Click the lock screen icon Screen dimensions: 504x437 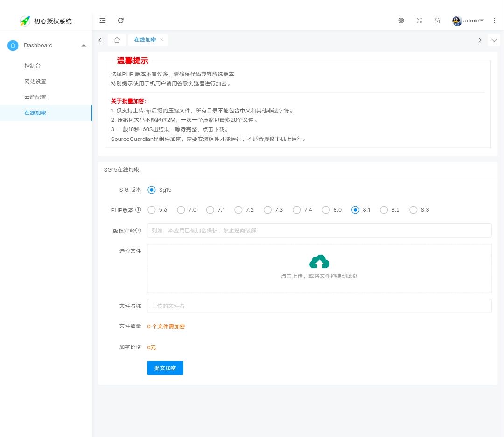(437, 21)
